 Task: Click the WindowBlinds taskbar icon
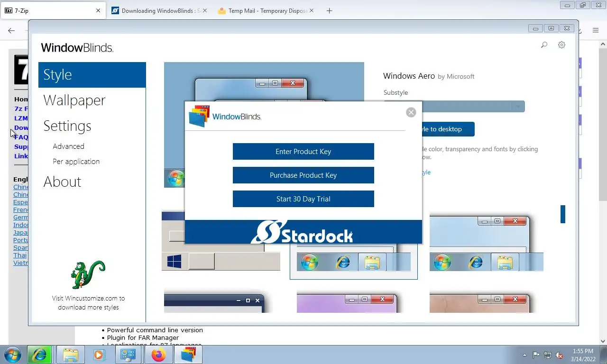click(x=188, y=355)
